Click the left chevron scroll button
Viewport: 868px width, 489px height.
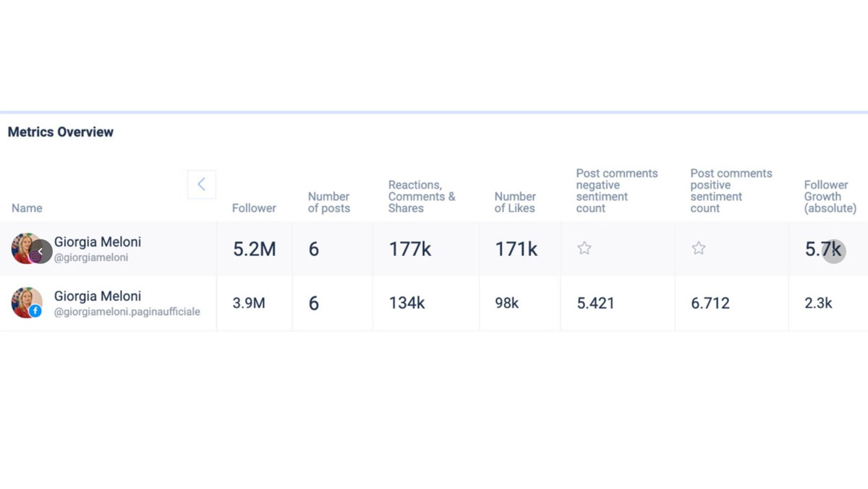click(201, 184)
